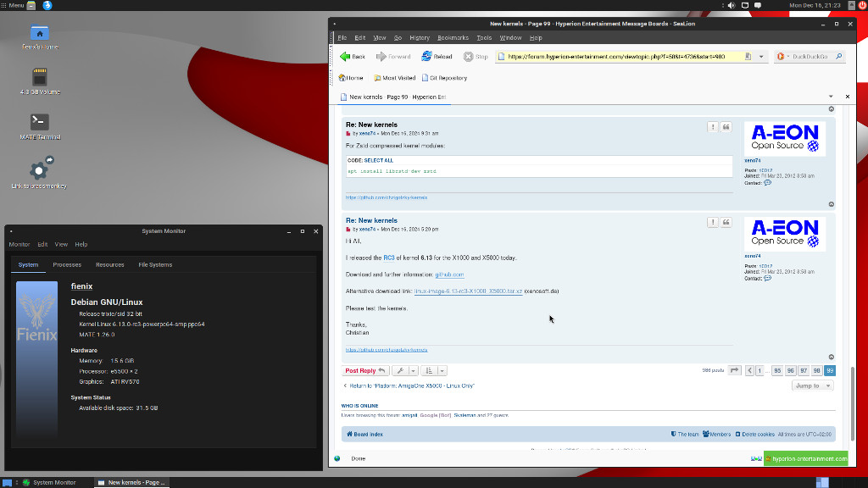Switch to the Resources tab in System Monitor
This screenshot has width=868, height=488.
click(109, 265)
